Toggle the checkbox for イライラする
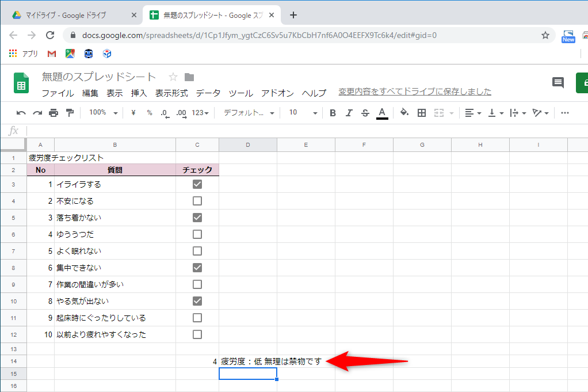588x392 pixels. click(197, 184)
